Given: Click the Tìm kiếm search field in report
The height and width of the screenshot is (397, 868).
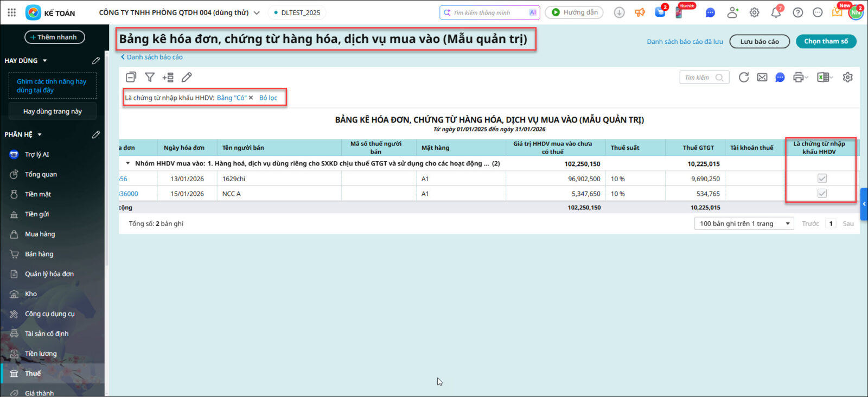Looking at the screenshot, I should (x=699, y=78).
